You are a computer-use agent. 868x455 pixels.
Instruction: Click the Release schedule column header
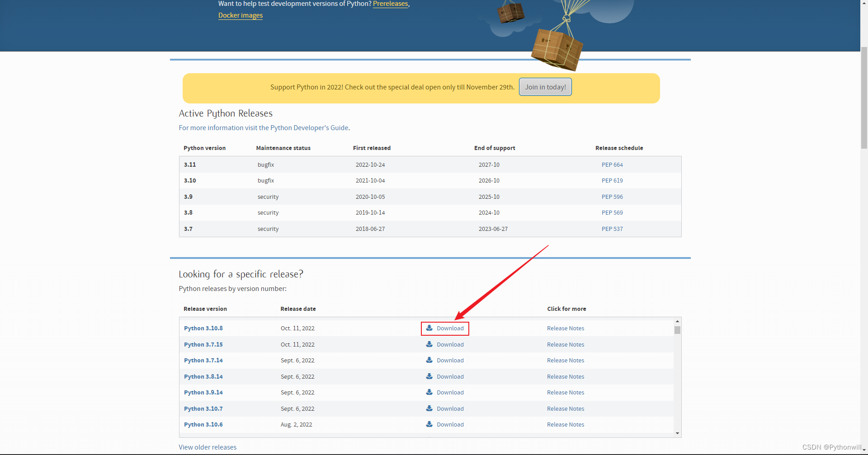[x=619, y=148]
